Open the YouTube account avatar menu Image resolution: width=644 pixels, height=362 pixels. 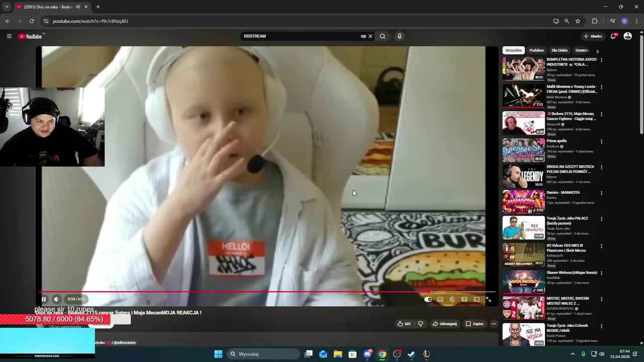(x=627, y=36)
